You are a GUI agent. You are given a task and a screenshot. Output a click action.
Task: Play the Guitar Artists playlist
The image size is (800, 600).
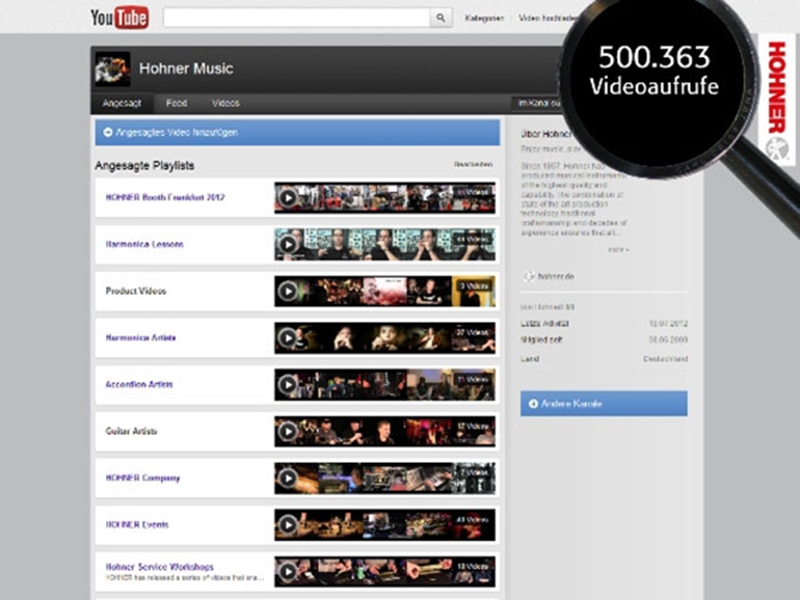[x=288, y=432]
